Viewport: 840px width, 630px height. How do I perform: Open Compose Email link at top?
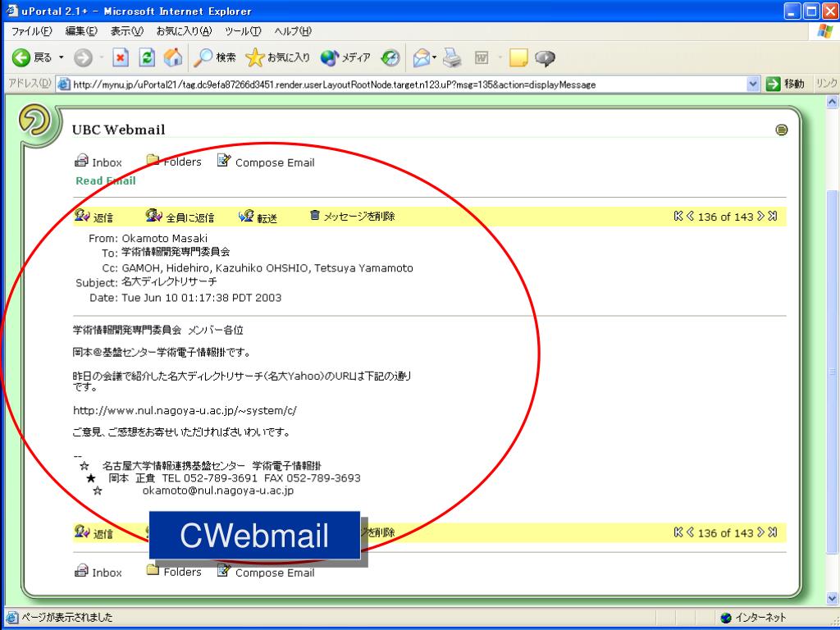coord(266,162)
